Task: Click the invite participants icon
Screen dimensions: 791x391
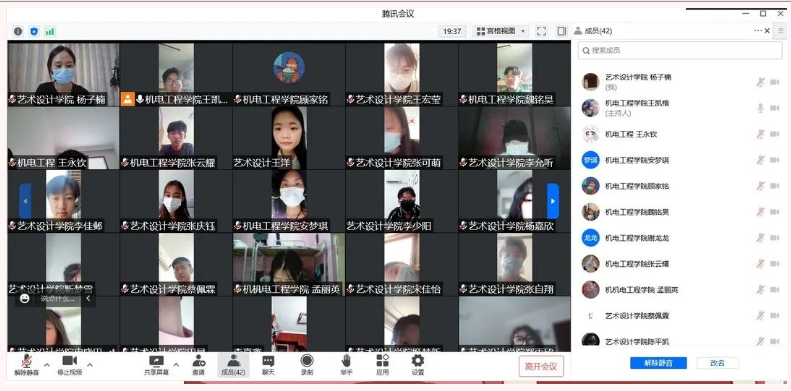Action: pyautogui.click(x=198, y=360)
